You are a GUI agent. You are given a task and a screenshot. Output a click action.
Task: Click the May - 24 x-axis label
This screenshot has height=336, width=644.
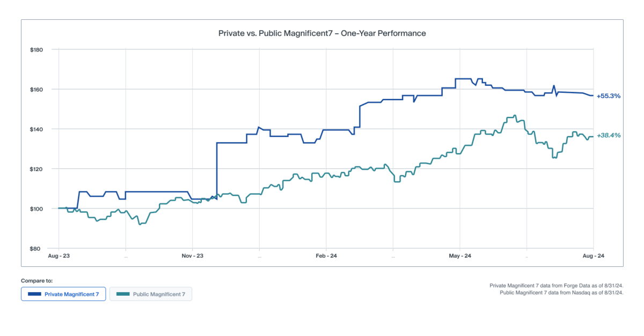pyautogui.click(x=460, y=257)
